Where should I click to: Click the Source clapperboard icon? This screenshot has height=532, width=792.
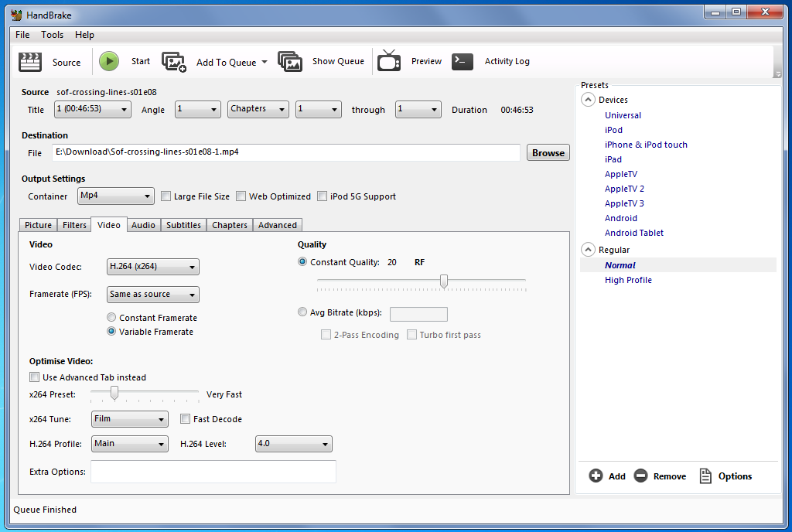tap(30, 62)
